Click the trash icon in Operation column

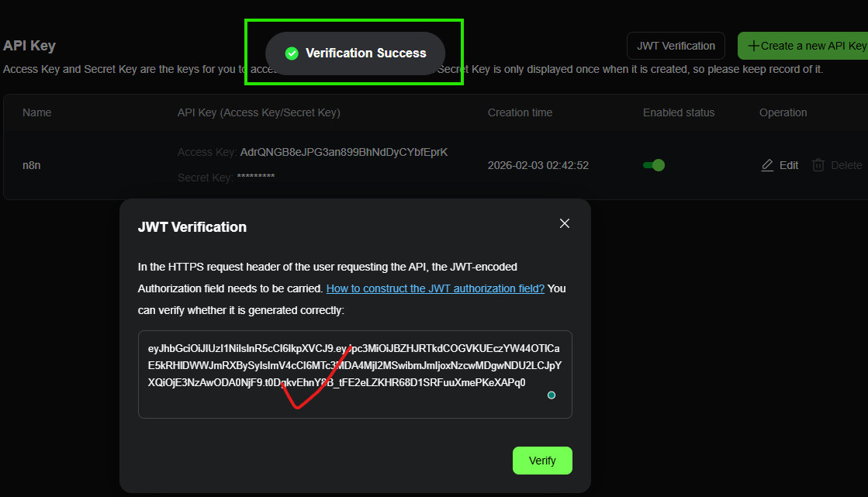[x=818, y=165]
